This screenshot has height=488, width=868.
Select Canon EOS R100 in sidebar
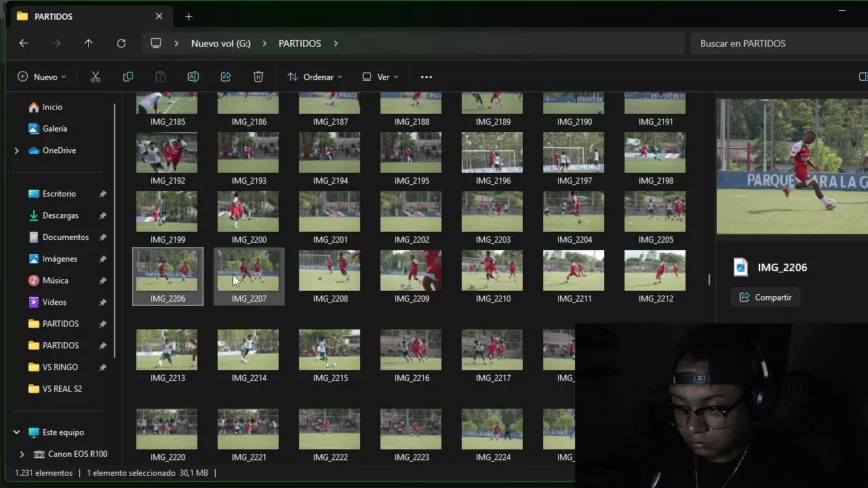[x=71, y=454]
